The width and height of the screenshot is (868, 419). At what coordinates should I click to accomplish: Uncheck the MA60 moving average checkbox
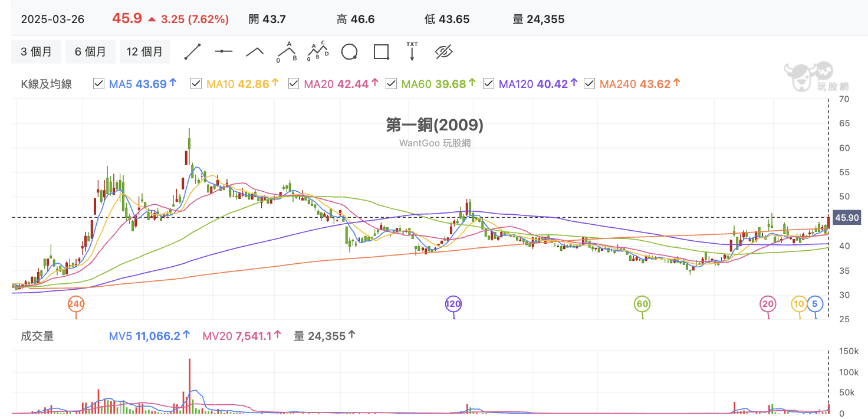pyautogui.click(x=391, y=84)
